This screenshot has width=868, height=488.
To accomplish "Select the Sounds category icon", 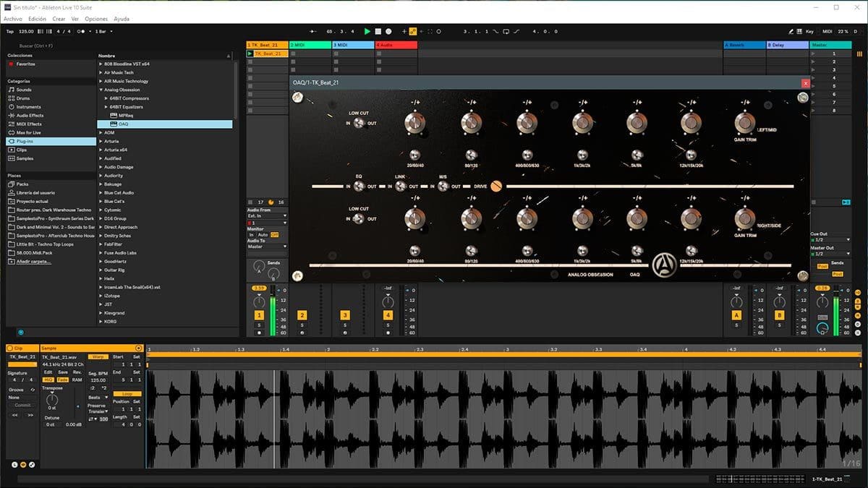I will coord(12,90).
